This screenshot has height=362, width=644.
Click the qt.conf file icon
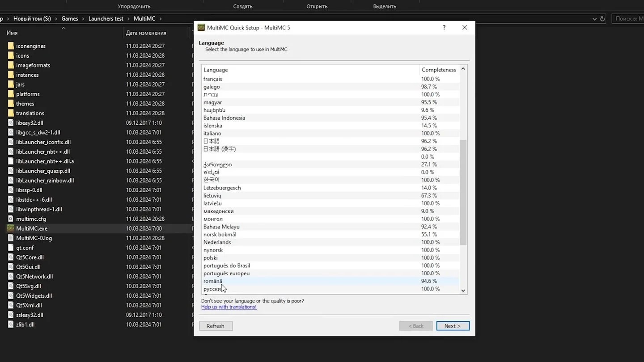coord(11,248)
